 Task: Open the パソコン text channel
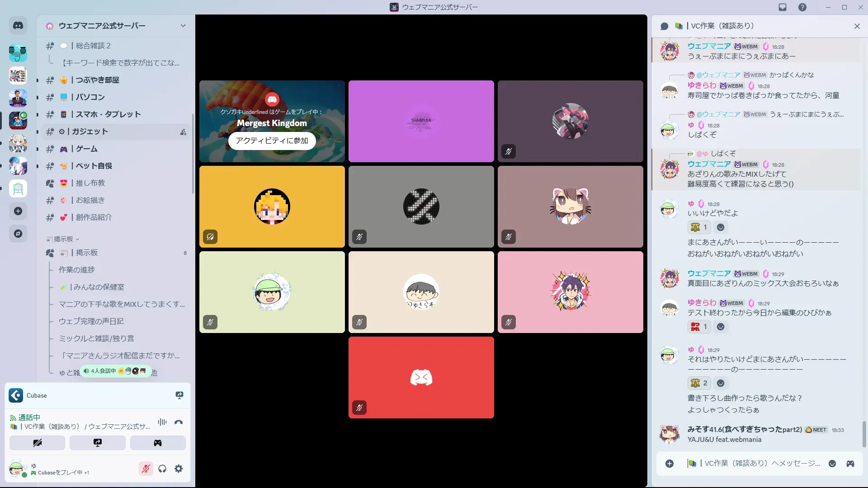tap(90, 97)
